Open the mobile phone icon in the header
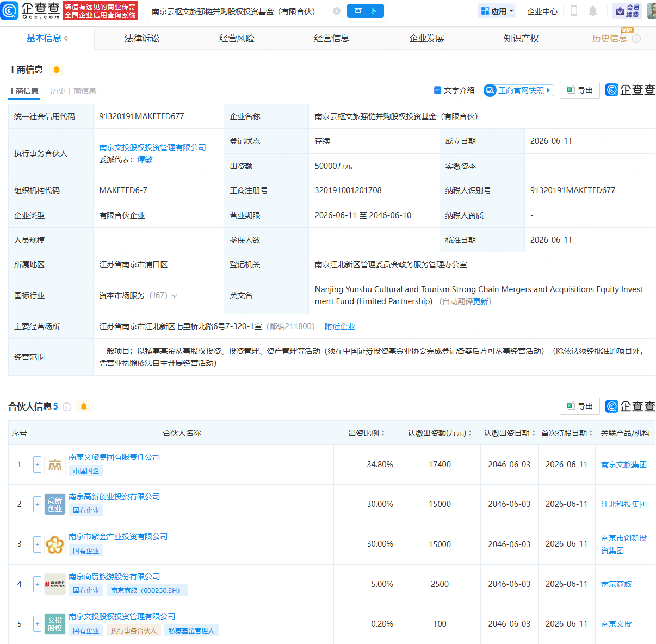The width and height of the screenshot is (656, 644). pyautogui.click(x=573, y=11)
